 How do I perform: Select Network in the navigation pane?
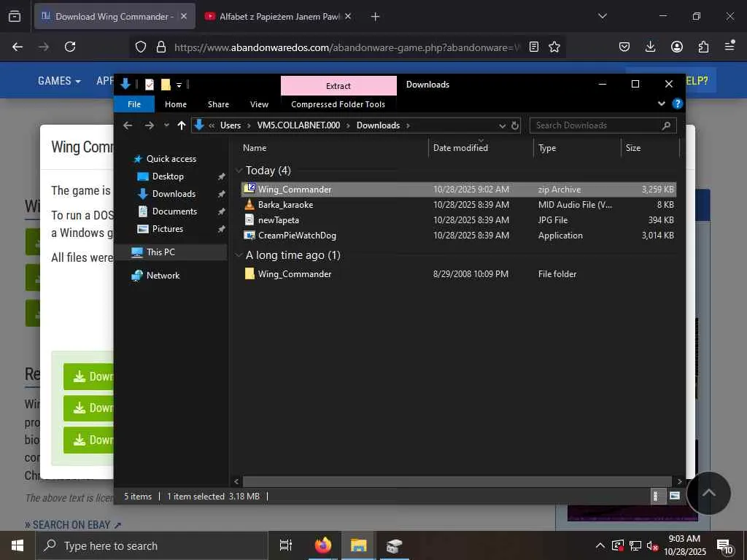coord(163,275)
